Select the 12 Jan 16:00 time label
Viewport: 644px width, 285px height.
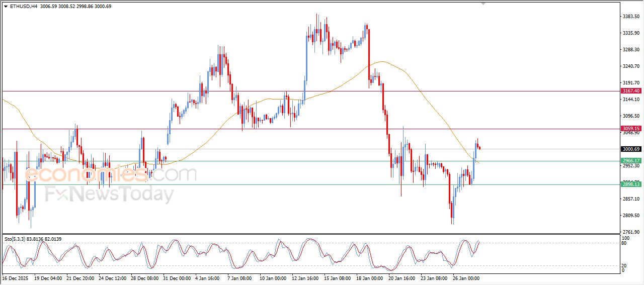coord(305,278)
